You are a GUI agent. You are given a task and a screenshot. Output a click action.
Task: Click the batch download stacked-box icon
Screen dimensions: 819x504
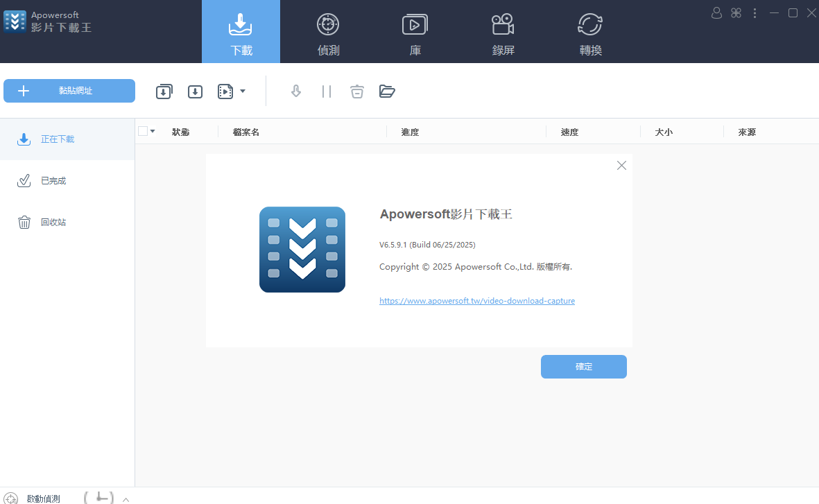pyautogui.click(x=164, y=92)
